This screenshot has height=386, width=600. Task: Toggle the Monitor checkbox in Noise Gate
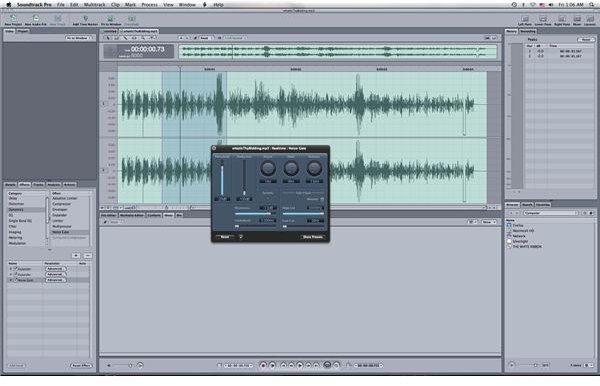point(322,199)
